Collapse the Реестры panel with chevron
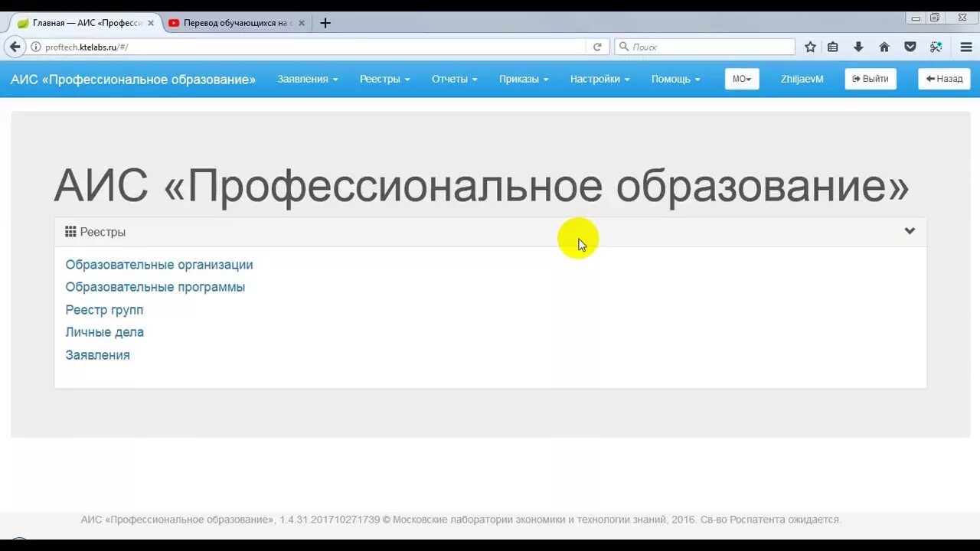This screenshot has width=980, height=551. pyautogui.click(x=910, y=231)
